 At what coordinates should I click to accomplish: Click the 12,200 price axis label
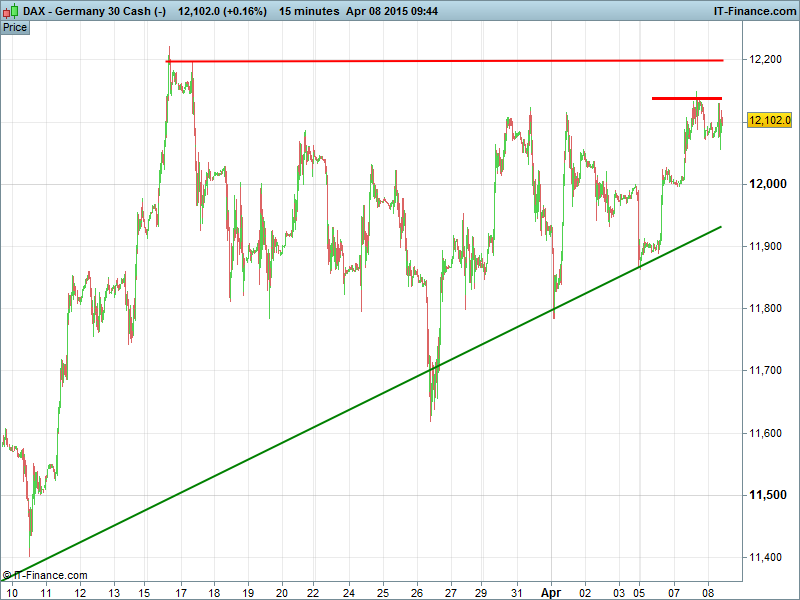[x=768, y=60]
